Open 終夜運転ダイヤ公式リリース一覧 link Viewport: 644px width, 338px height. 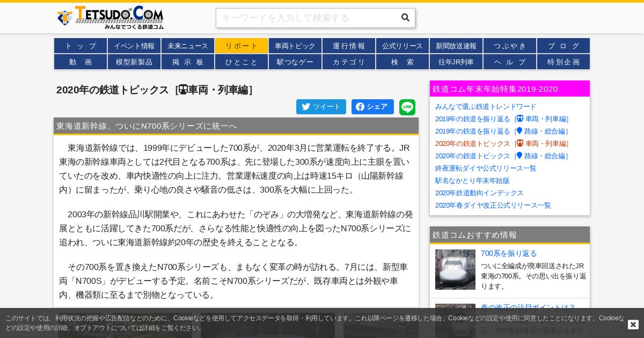click(486, 168)
